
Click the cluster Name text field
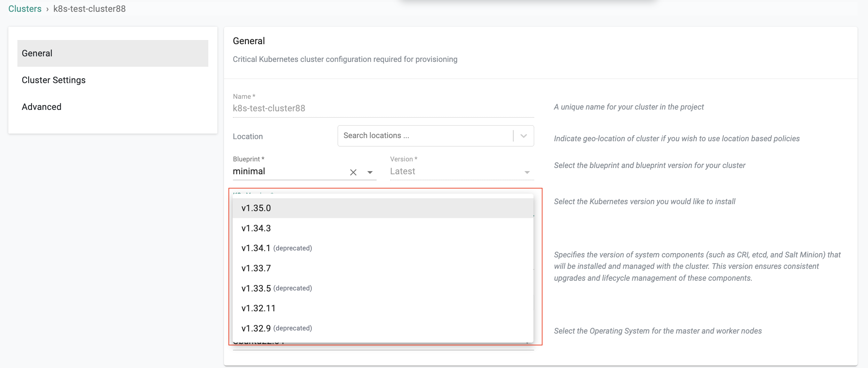coord(383,108)
